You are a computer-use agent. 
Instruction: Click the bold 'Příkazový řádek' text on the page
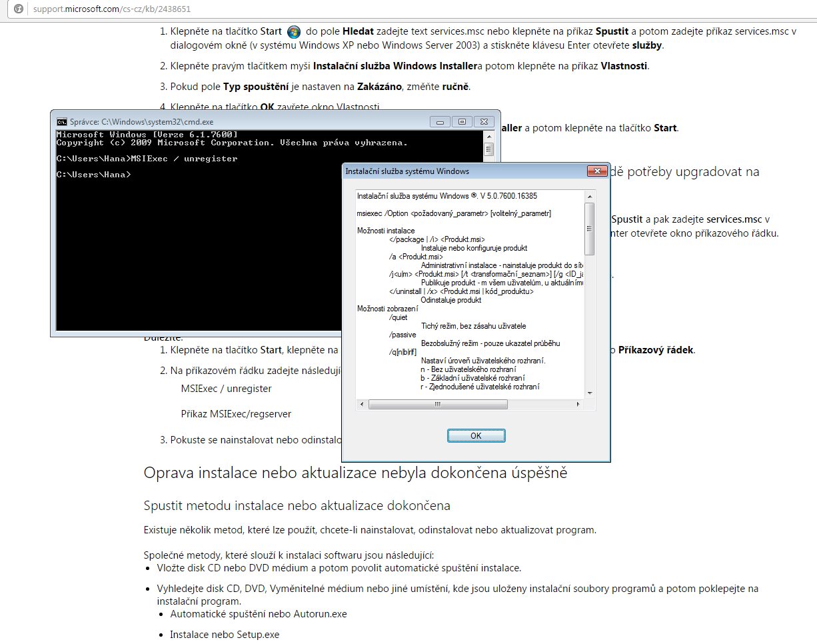(656, 350)
